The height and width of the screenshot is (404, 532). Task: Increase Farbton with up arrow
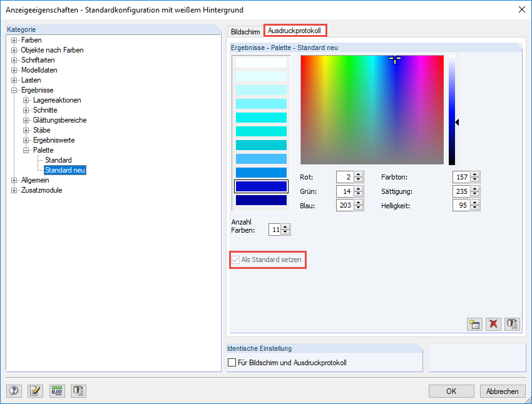click(x=475, y=174)
